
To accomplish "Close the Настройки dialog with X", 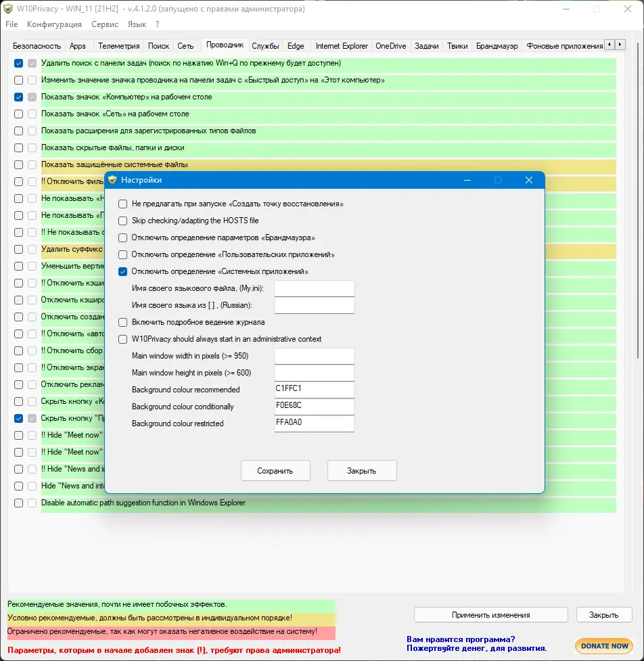I will (x=529, y=180).
